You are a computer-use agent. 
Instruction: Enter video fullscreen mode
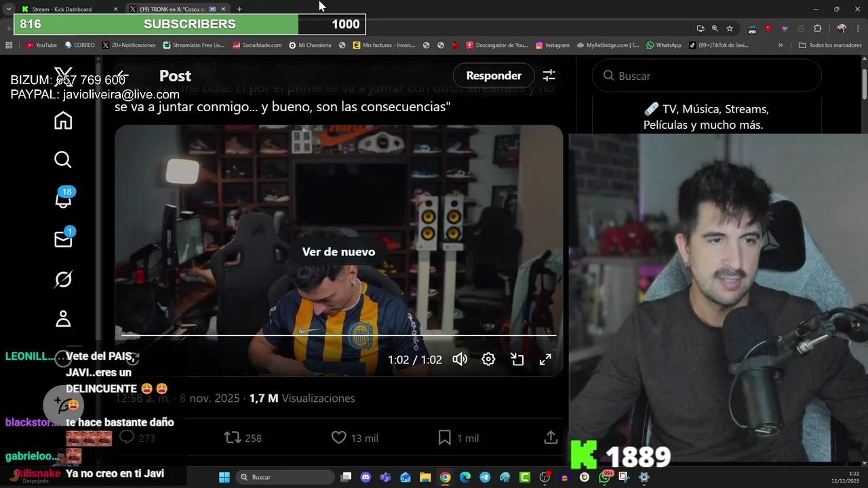(x=545, y=359)
